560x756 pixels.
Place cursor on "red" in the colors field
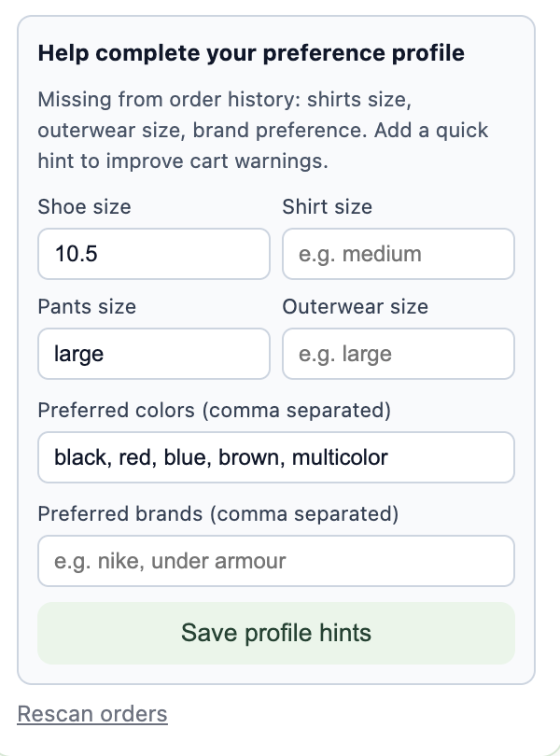[x=133, y=457]
